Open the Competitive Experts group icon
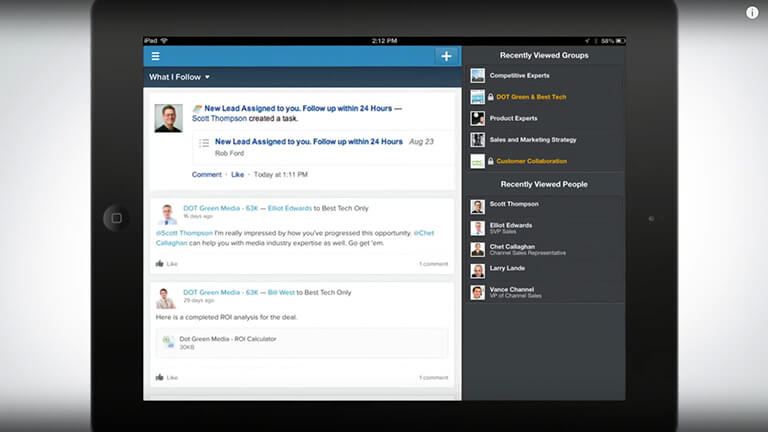 [478, 75]
